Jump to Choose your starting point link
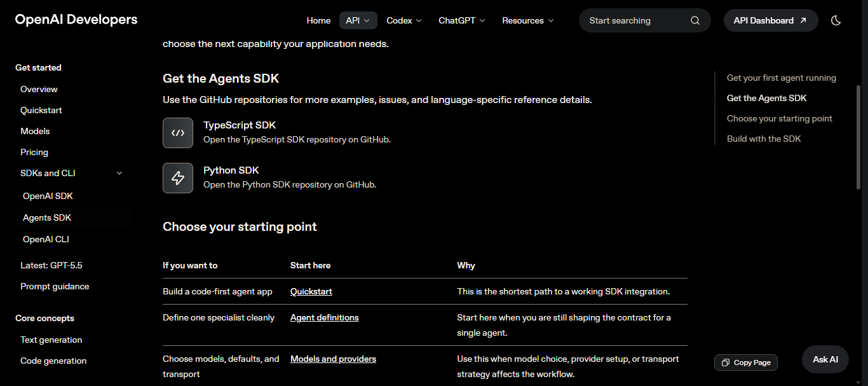The image size is (868, 386). (x=780, y=118)
